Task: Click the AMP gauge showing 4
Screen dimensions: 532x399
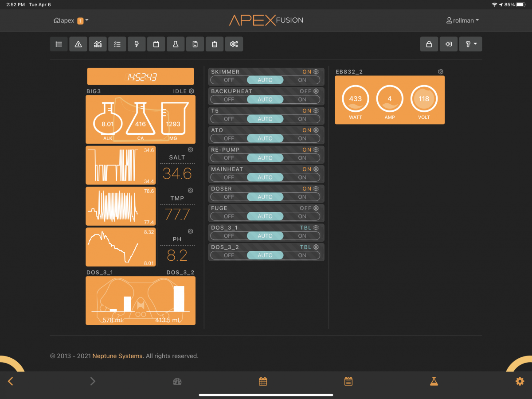Action: coord(390,99)
